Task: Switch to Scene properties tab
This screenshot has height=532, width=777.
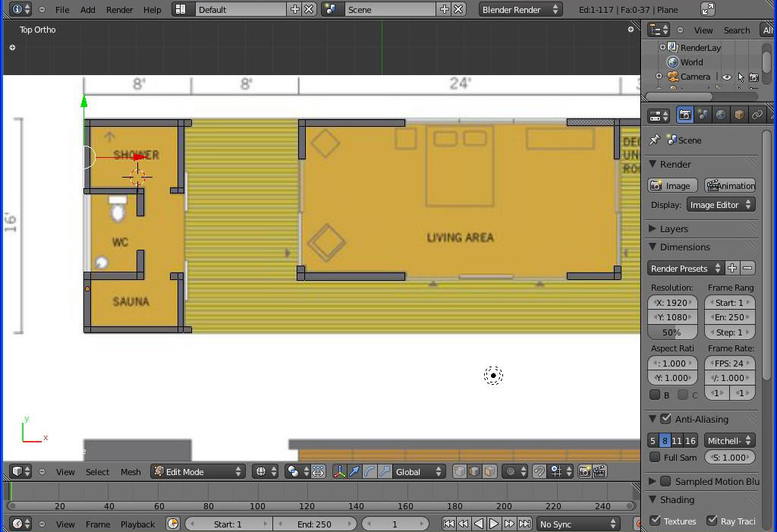Action: tap(703, 115)
